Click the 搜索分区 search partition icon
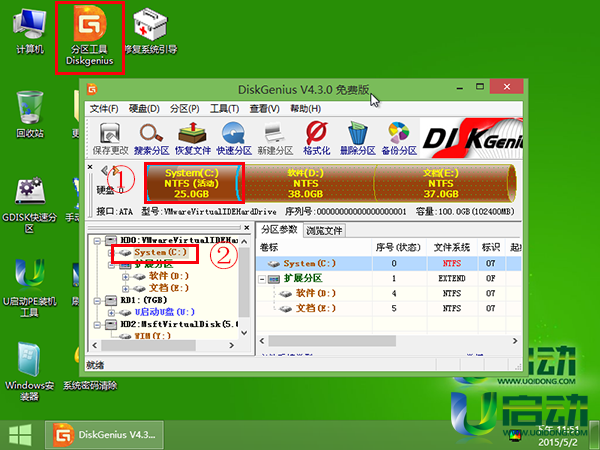 [152, 139]
